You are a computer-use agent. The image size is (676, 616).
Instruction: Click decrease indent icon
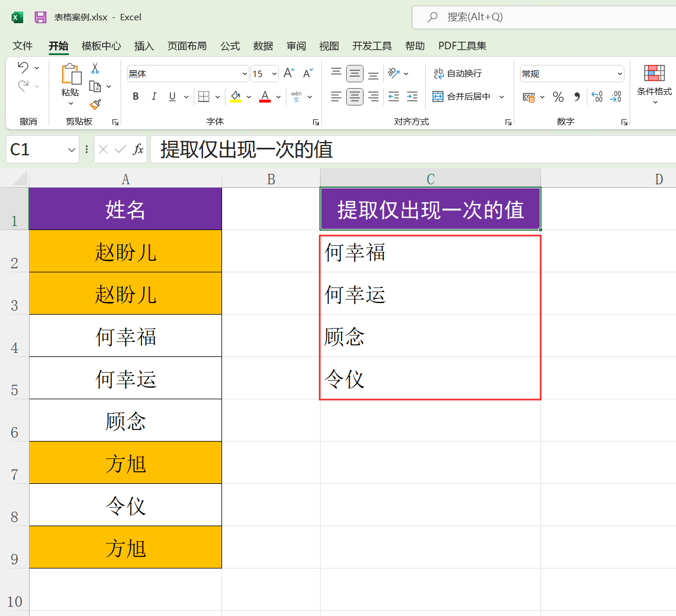pyautogui.click(x=394, y=97)
